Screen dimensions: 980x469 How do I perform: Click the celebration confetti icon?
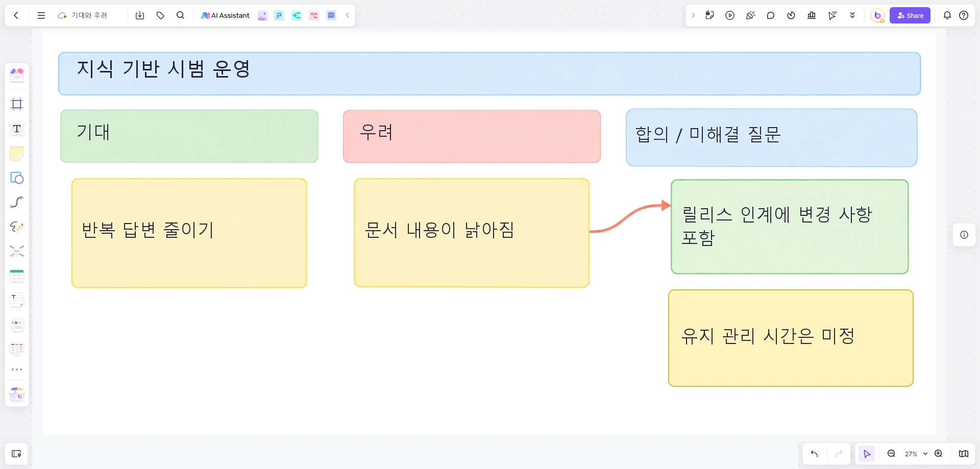pos(750,15)
